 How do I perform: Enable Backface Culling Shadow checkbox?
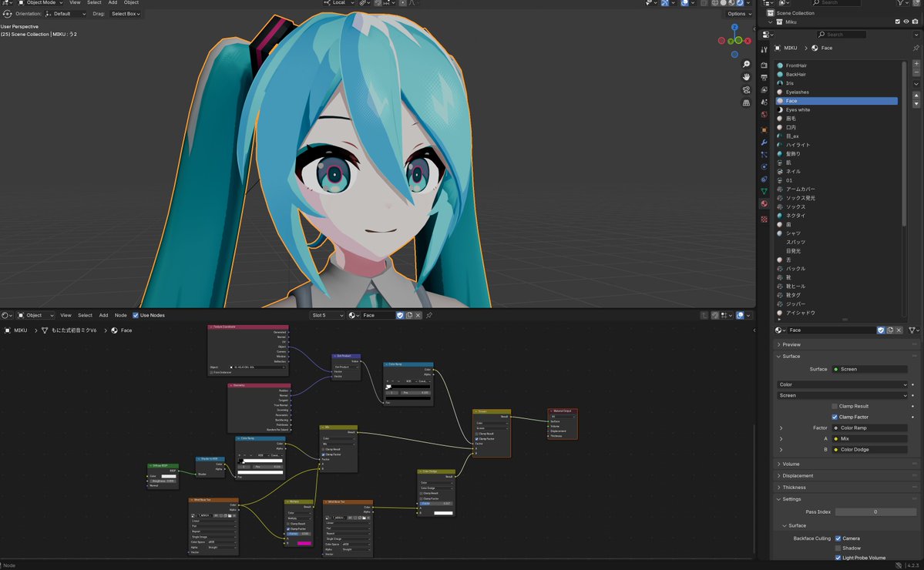tap(838, 548)
